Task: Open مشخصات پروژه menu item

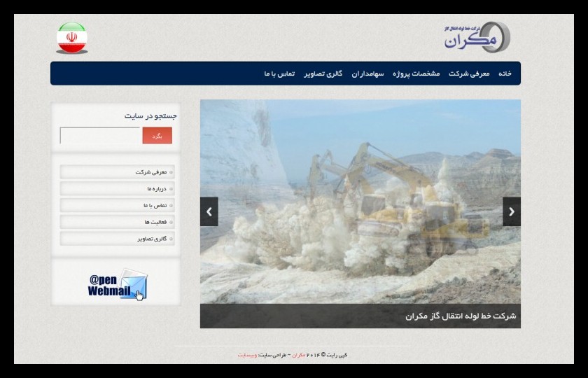Action: pyautogui.click(x=416, y=73)
